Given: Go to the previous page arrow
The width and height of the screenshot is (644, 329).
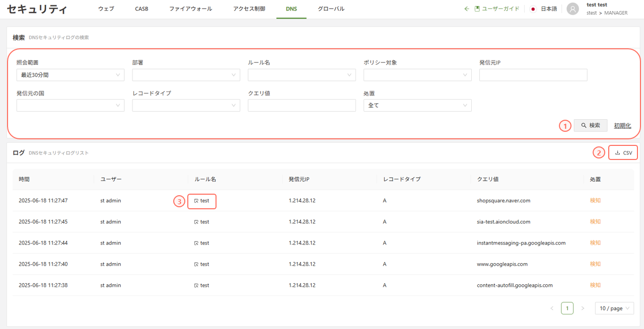Looking at the screenshot, I should [x=552, y=308].
